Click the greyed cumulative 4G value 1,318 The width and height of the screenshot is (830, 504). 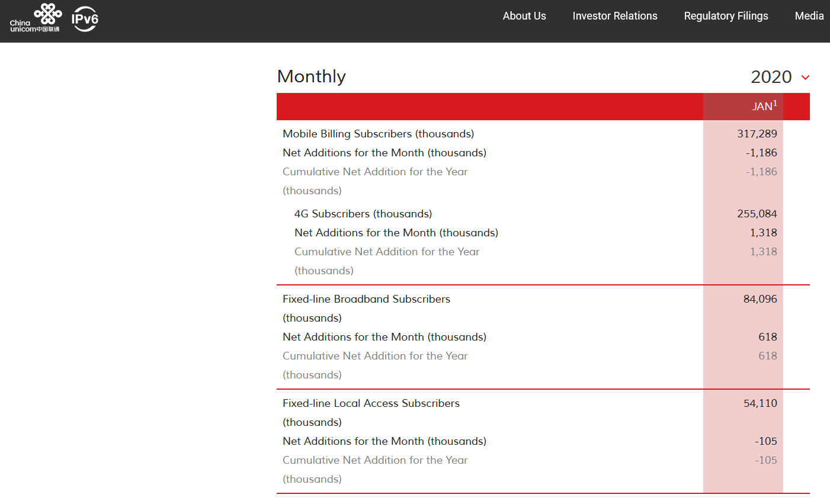(764, 252)
